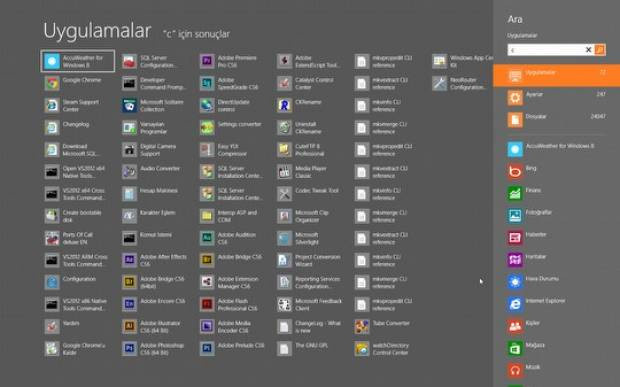
Task: Select AccuWeather in the Ara sidebar
Action: click(x=556, y=149)
